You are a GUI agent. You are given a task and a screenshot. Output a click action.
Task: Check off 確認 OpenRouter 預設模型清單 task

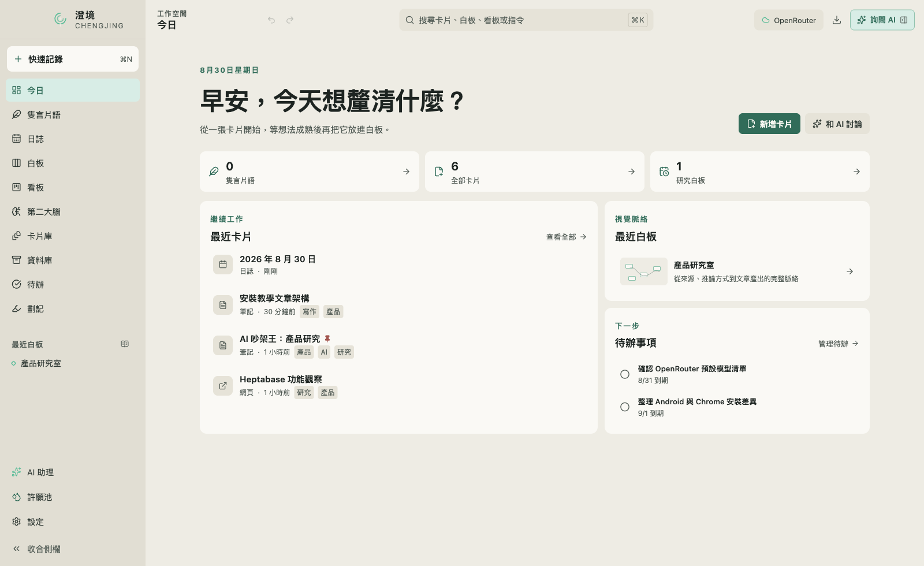[625, 374]
